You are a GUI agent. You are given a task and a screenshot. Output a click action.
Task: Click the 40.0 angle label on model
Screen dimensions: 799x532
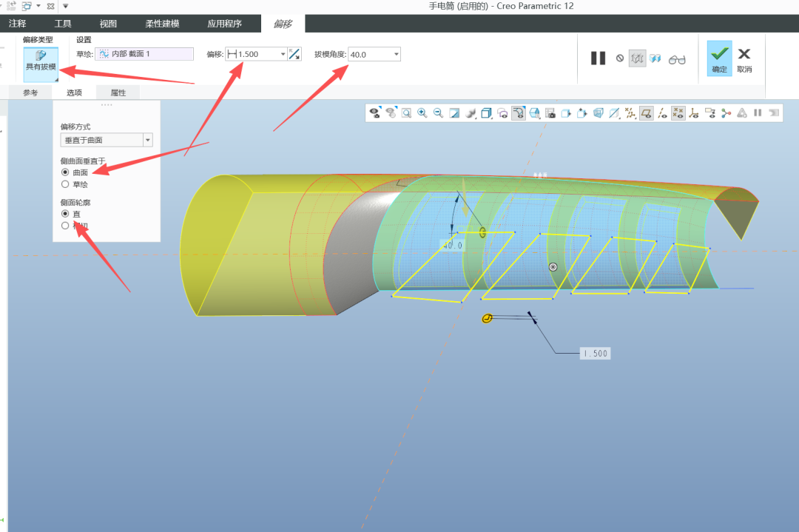(x=453, y=245)
